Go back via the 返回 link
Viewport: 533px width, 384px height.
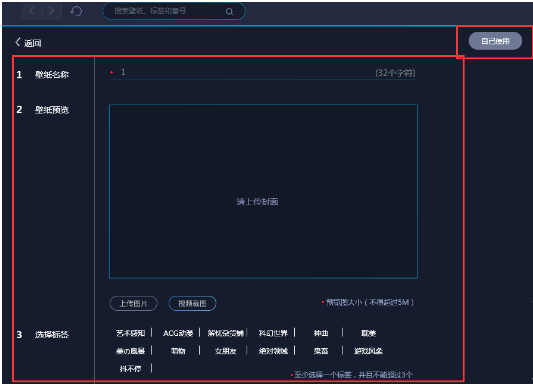(28, 43)
